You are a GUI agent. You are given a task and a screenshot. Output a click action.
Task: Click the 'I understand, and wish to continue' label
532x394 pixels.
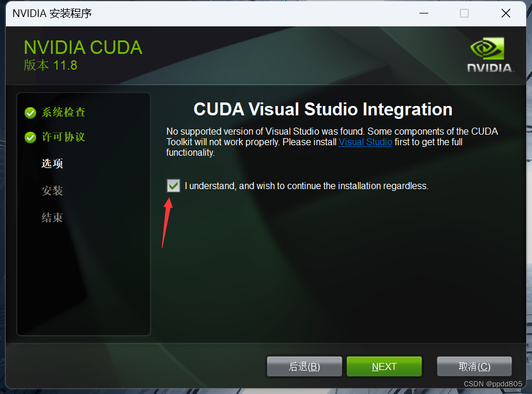click(306, 186)
